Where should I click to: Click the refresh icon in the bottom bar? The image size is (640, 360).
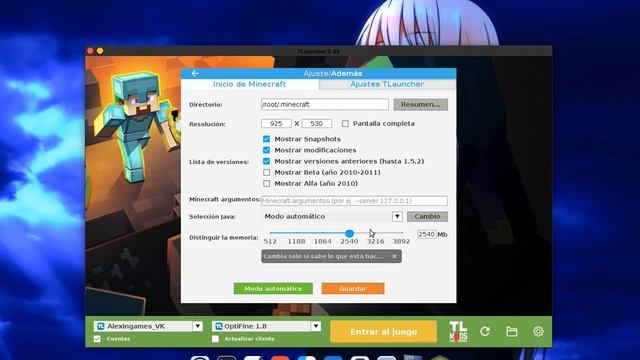485,331
